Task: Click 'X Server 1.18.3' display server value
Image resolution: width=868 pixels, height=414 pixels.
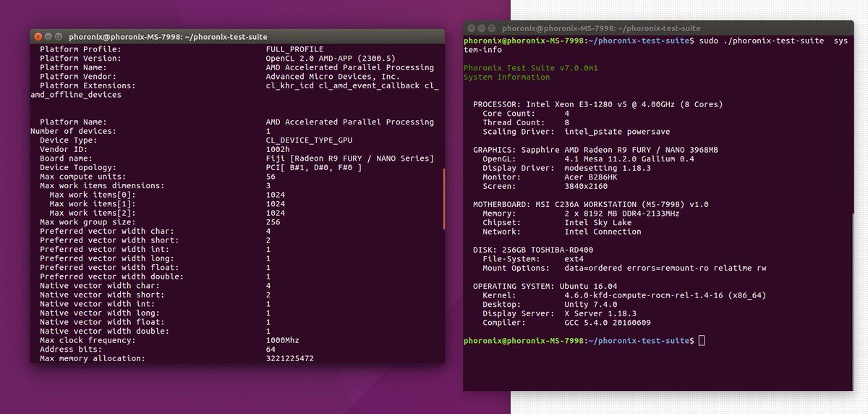Action: tap(600, 313)
